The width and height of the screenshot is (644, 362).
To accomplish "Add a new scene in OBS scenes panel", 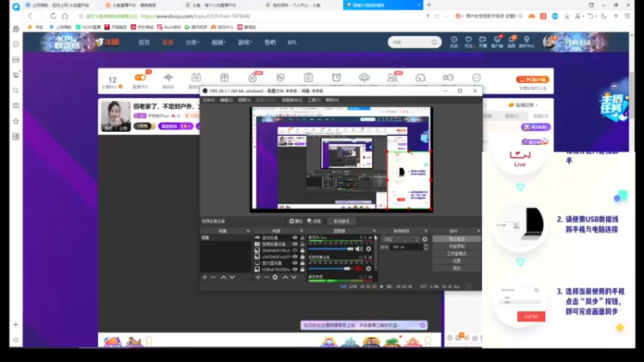I will pyautogui.click(x=204, y=278).
